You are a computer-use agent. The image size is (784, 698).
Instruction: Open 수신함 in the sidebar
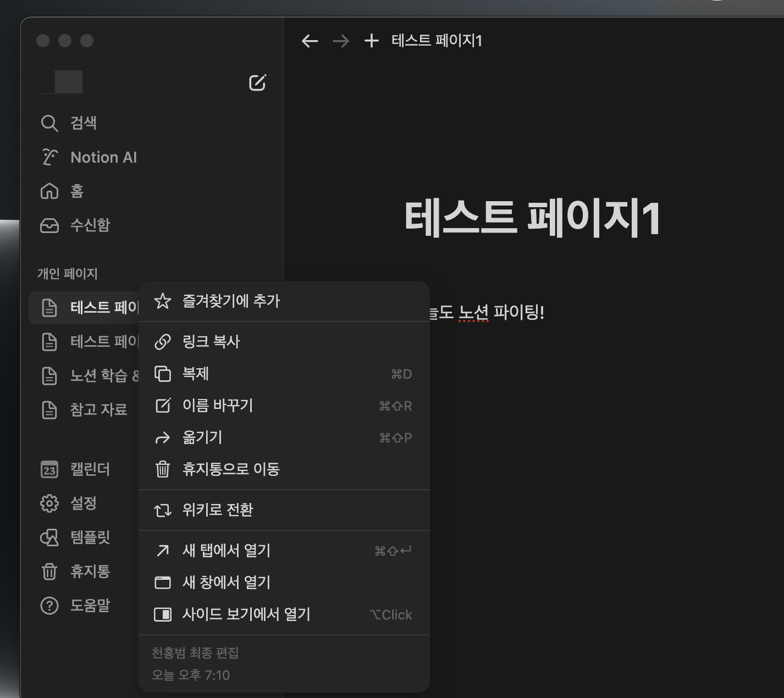coord(152,225)
